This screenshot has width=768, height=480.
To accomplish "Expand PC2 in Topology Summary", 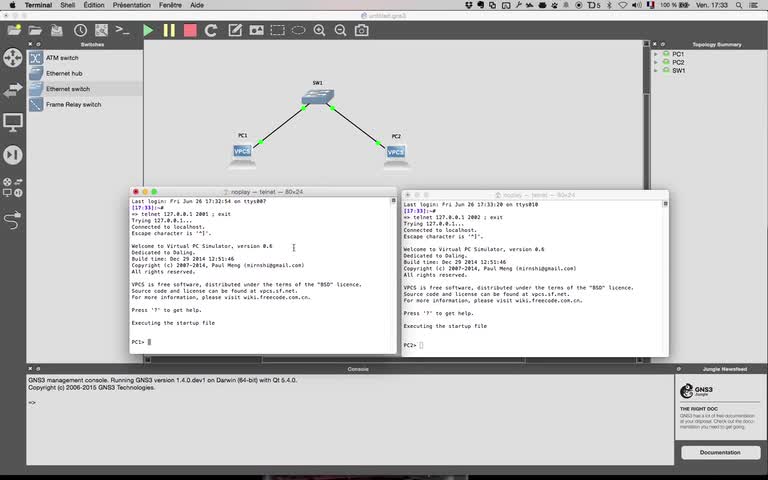I will (x=656, y=63).
